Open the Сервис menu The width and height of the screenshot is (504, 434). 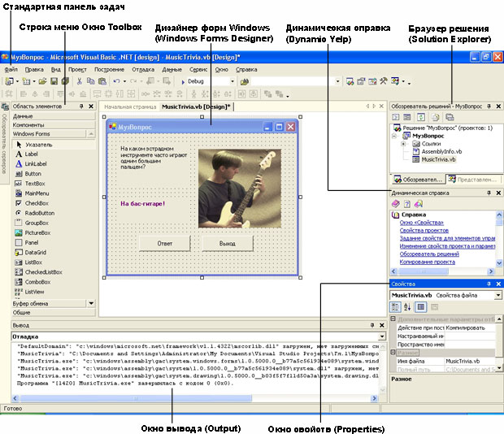pos(198,69)
